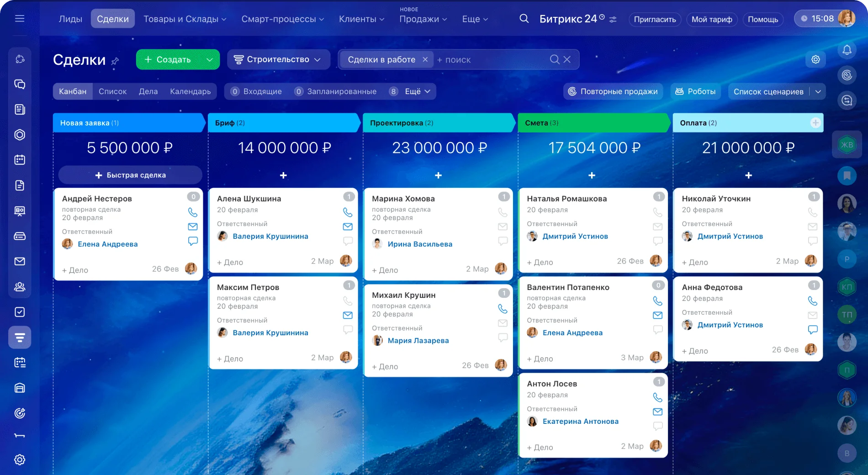Viewport: 868px width, 475px height.
Task: Open the tasks checkmark icon in the sidebar
Action: [19, 312]
